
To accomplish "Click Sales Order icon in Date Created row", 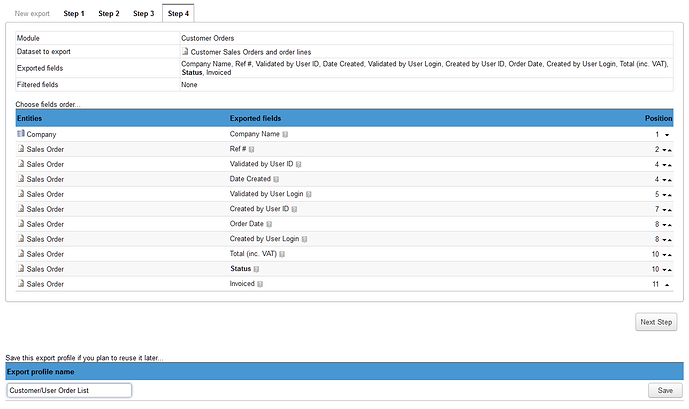I will tap(21, 178).
